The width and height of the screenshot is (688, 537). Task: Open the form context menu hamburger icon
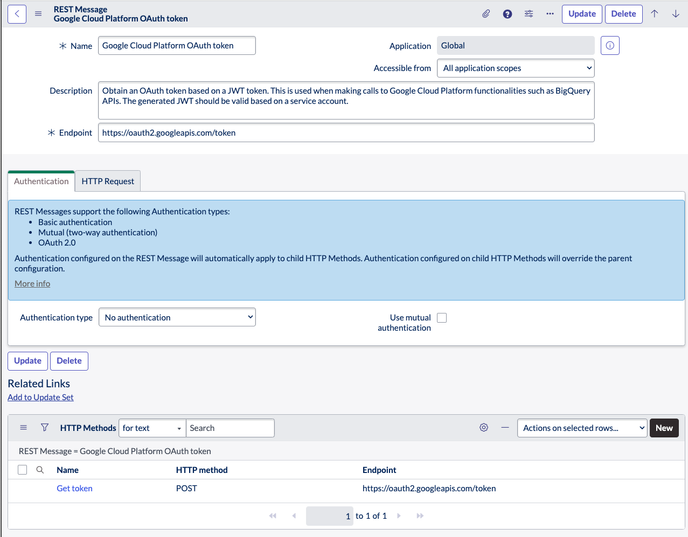[x=38, y=14]
